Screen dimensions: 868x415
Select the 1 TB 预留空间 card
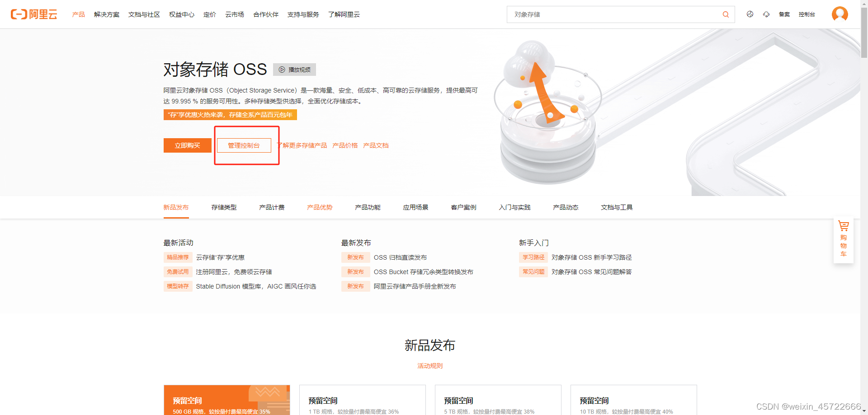(x=363, y=400)
